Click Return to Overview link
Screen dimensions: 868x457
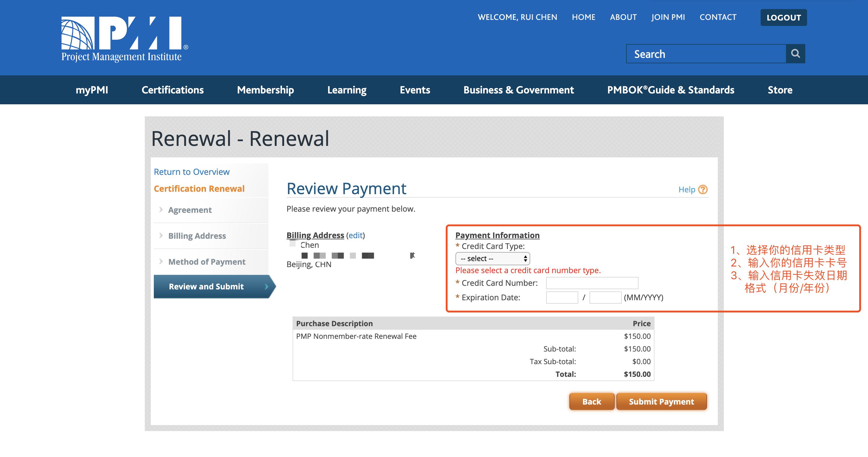(192, 172)
